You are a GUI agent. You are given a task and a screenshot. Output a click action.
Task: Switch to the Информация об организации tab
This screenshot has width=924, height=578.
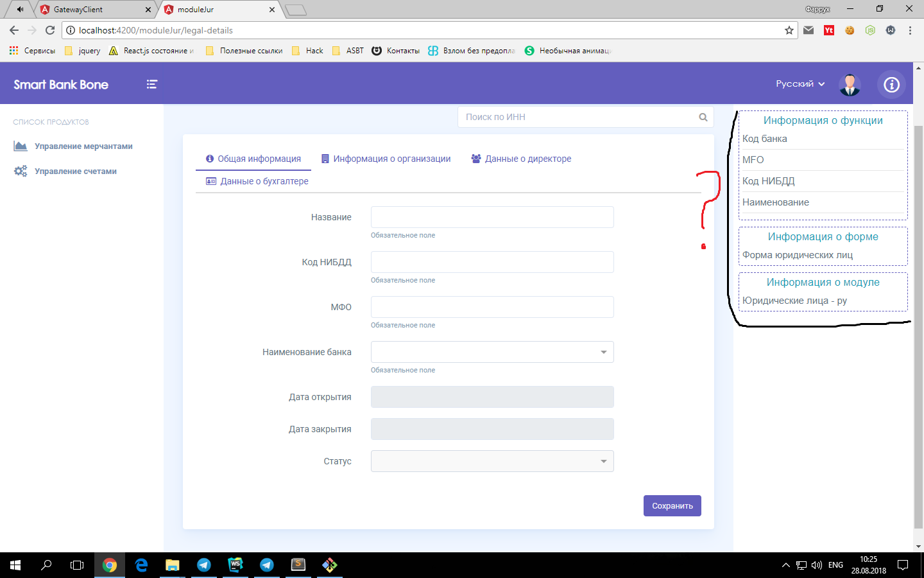coord(386,159)
